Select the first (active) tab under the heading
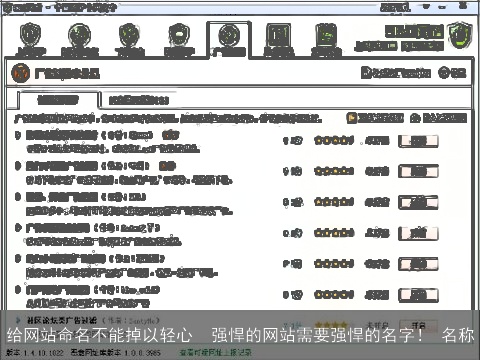This screenshot has height=360, width=480. pos(58,100)
